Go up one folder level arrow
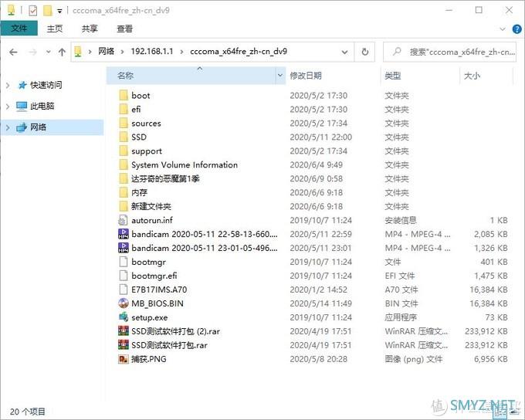Viewport: 525px width, 420px height. [62, 52]
